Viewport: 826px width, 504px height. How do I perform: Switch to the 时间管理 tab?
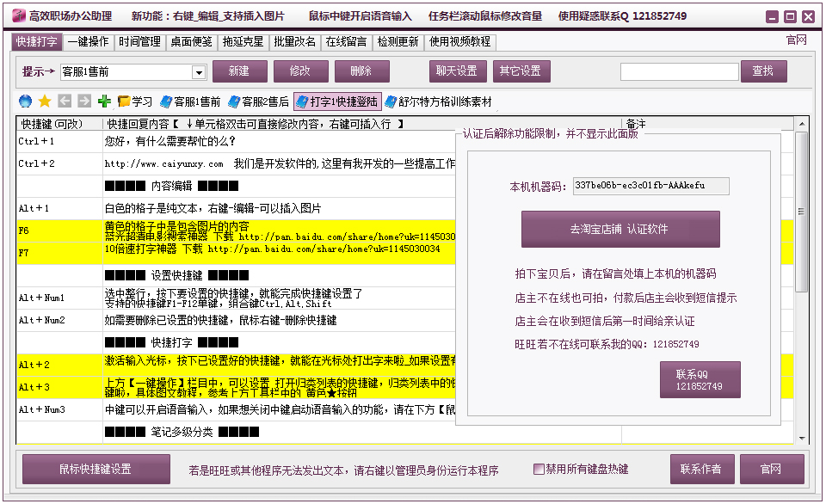(x=139, y=41)
